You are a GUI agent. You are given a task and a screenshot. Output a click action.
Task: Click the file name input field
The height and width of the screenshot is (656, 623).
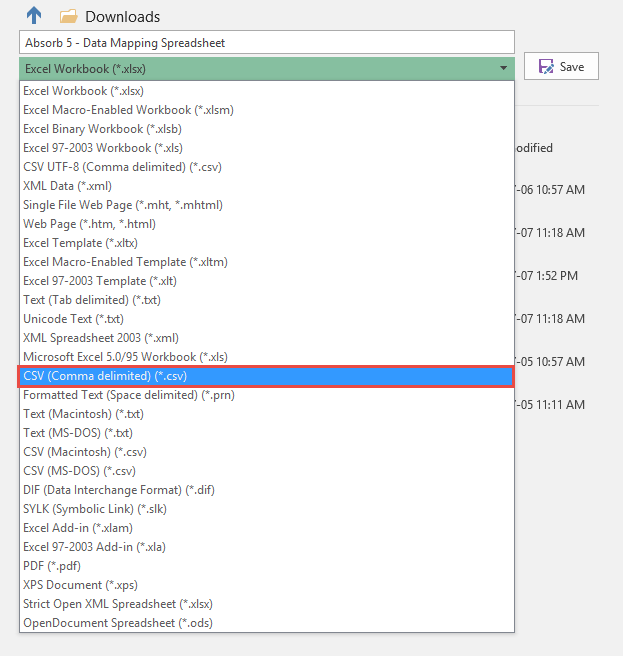coord(266,43)
